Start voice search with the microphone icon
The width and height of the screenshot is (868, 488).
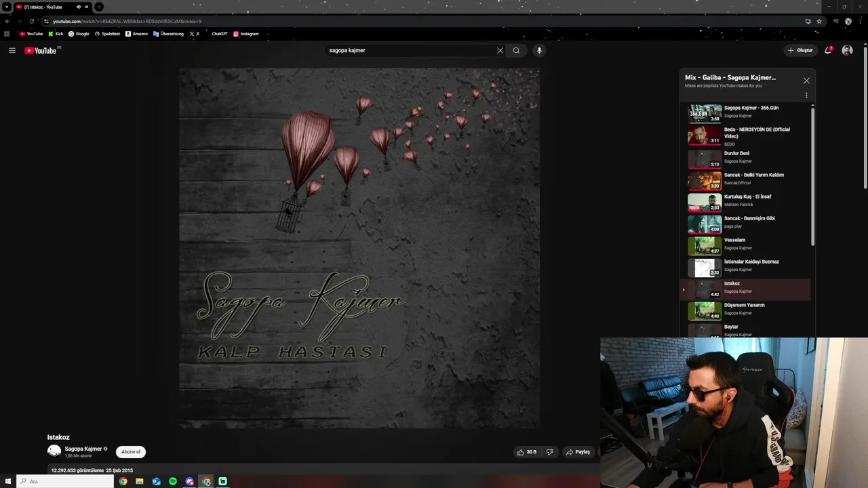click(539, 50)
